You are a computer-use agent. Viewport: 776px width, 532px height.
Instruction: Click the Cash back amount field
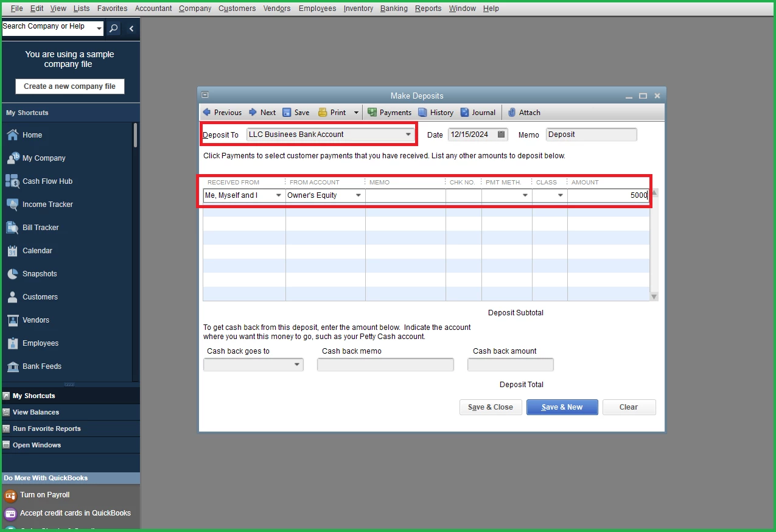click(x=511, y=365)
